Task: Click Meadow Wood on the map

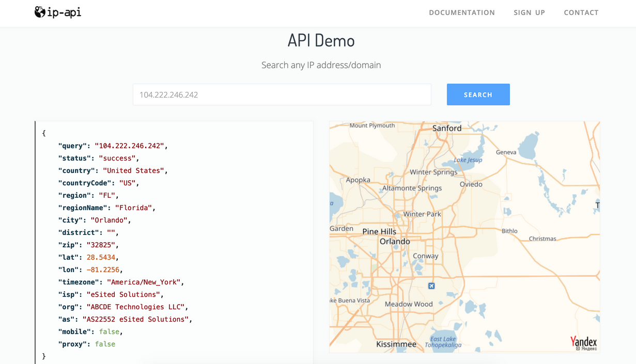Action: [x=409, y=304]
